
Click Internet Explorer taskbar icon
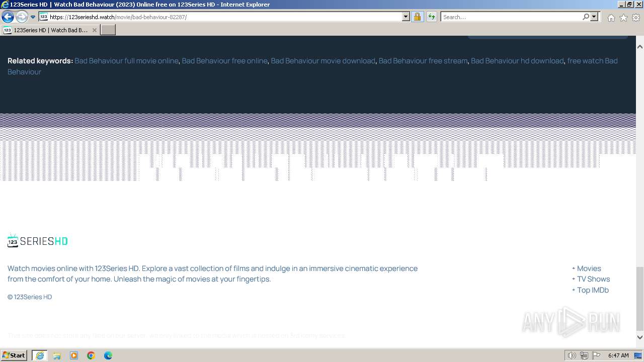tap(40, 355)
